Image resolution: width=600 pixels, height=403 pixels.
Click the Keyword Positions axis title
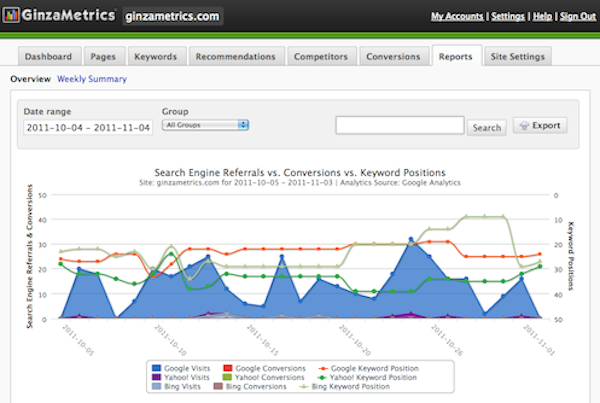(571, 256)
